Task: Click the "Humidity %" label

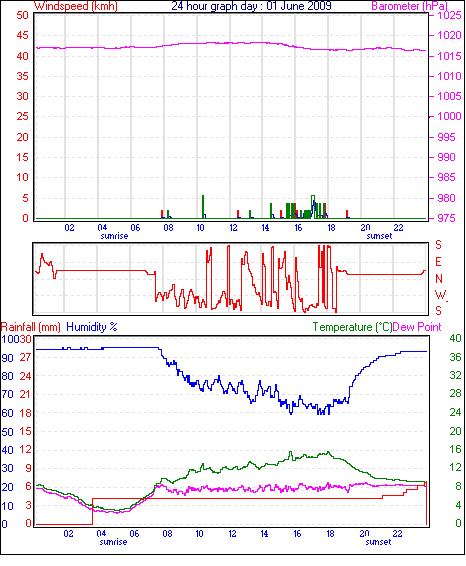Action: click(92, 327)
